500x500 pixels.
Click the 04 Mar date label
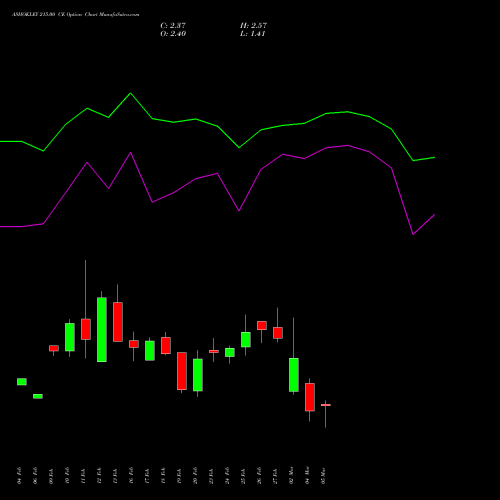[307, 476]
